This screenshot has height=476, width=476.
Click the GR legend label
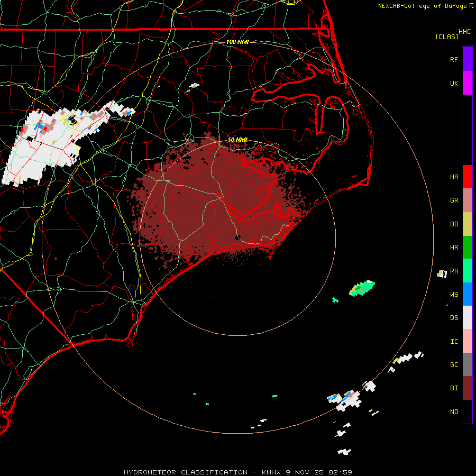click(x=454, y=200)
